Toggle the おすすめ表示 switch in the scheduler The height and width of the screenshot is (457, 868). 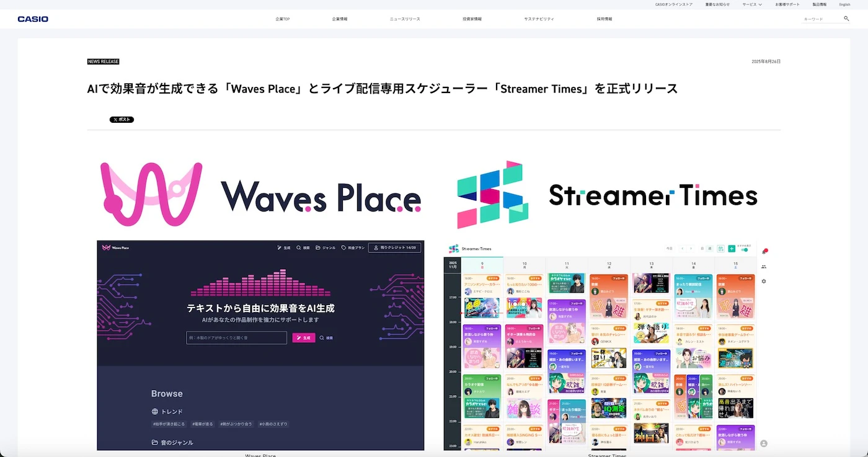point(745,250)
